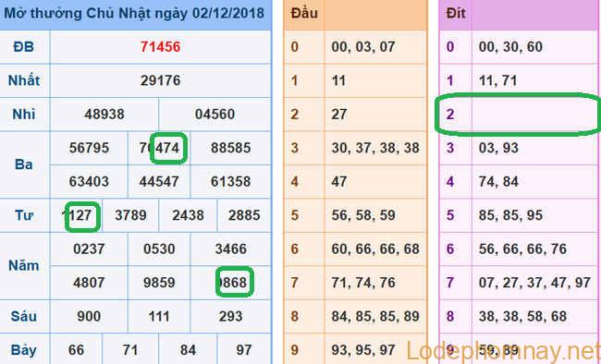The width and height of the screenshot is (601, 364).
Task: Select value 11 in Đầu row 1
Action: (338, 80)
